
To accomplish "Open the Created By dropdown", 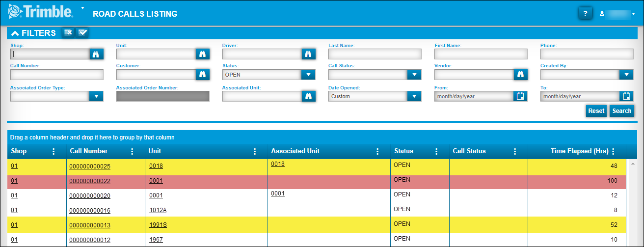I will 626,75.
